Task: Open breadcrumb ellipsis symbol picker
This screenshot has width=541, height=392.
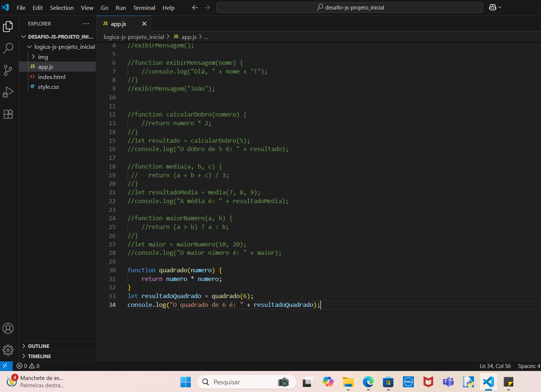Action: pos(206,37)
